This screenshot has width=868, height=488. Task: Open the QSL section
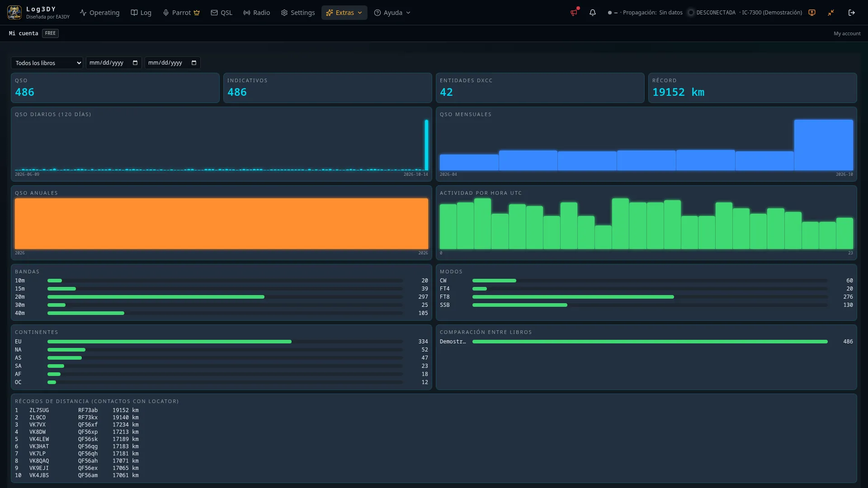(x=222, y=13)
